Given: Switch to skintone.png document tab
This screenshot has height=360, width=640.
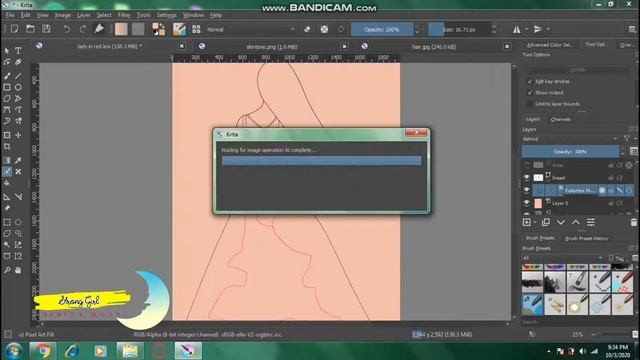Looking at the screenshot, I should (272, 47).
